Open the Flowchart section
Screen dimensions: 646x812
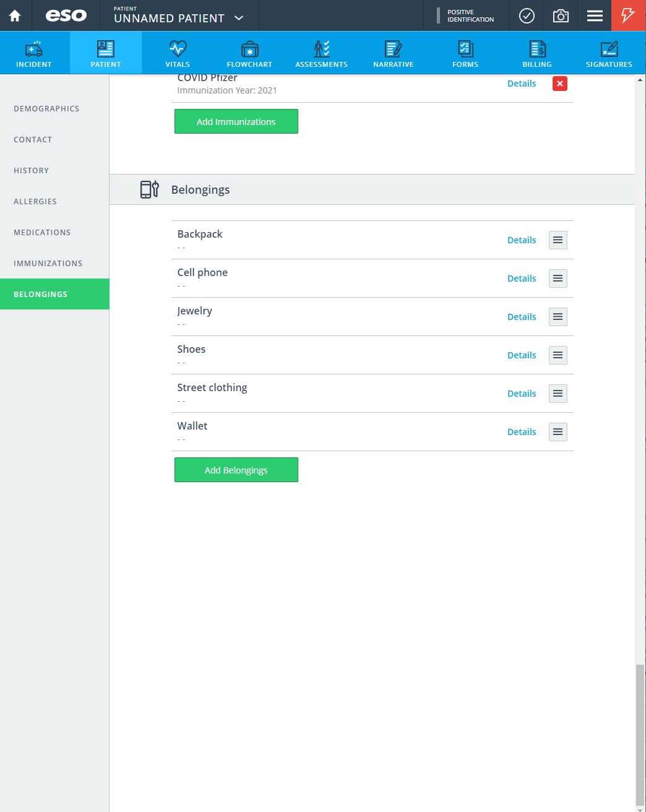click(249, 53)
